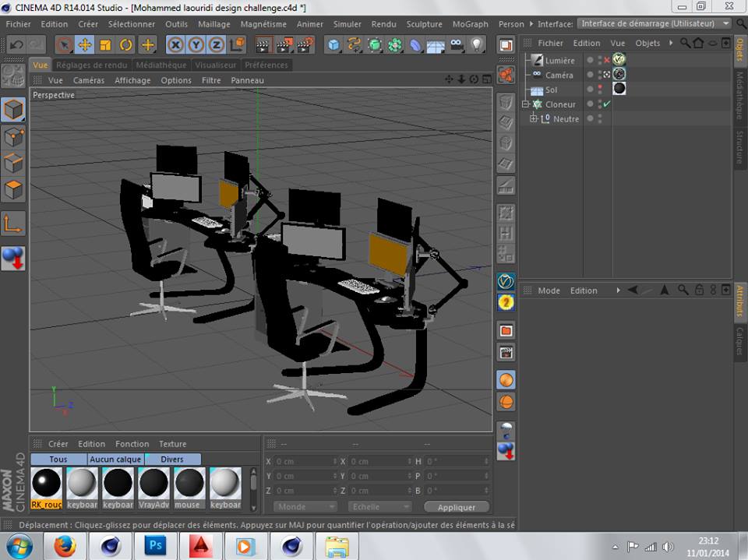This screenshot has width=748, height=560.
Task: Click the Undo arrow icon
Action: coord(16,44)
